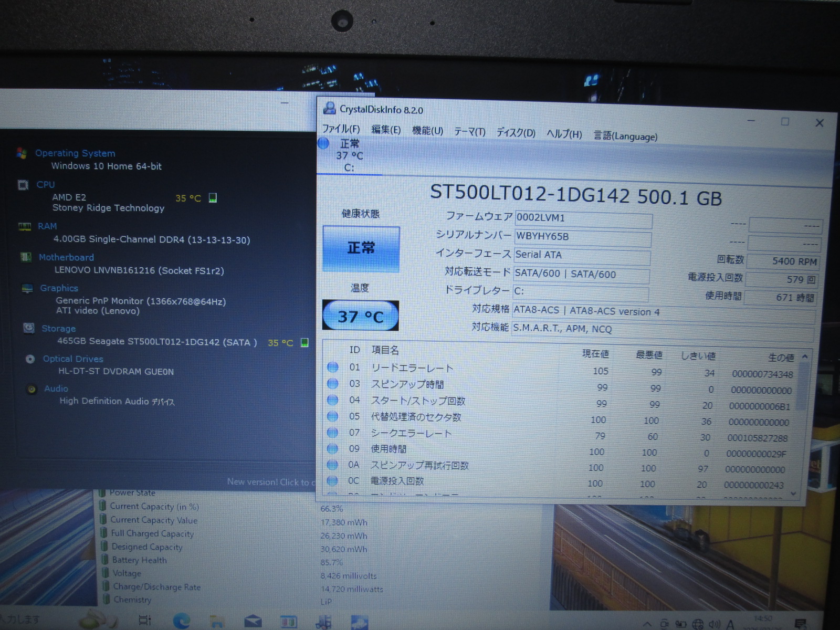Select the リードエラーレート S.M.A.R.T. row
The height and width of the screenshot is (630, 840).
[x=412, y=368]
